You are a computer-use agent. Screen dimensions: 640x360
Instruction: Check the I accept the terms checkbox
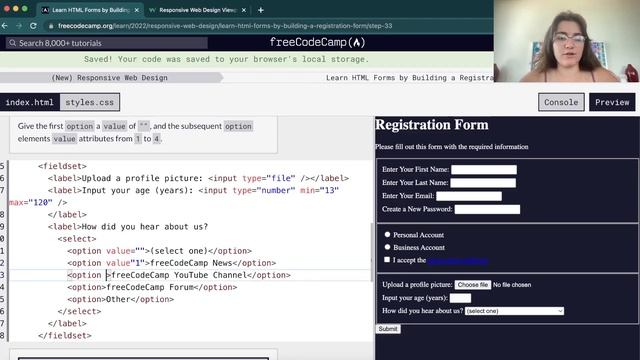[387, 260]
